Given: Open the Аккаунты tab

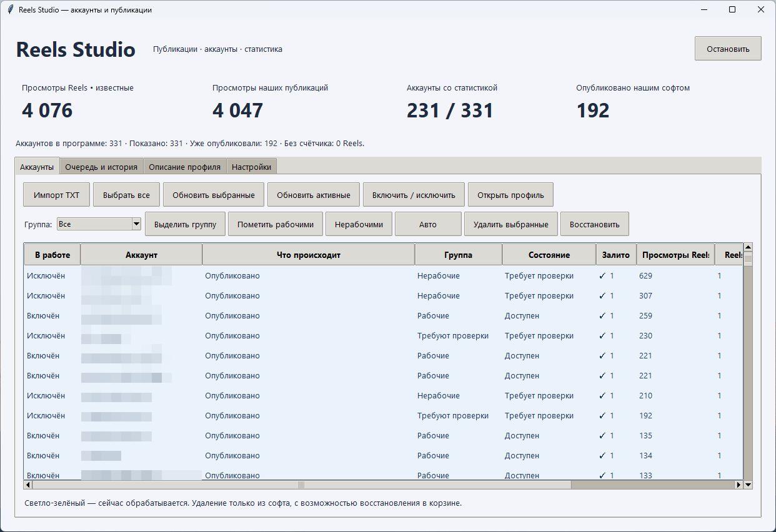Looking at the screenshot, I should pos(37,167).
